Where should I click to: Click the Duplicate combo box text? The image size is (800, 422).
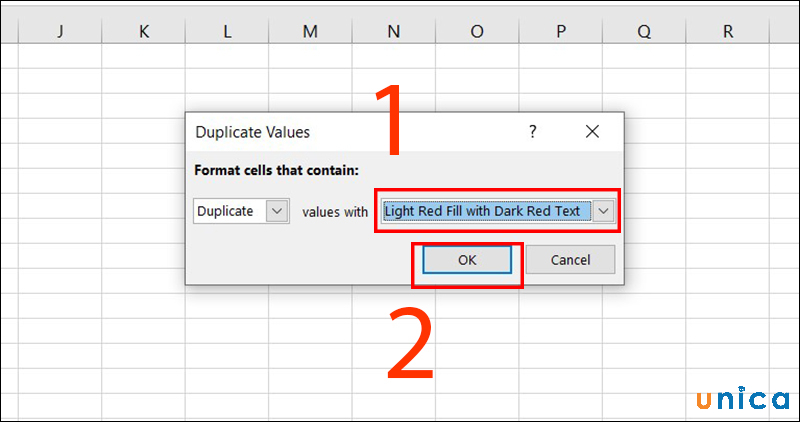coord(229,212)
